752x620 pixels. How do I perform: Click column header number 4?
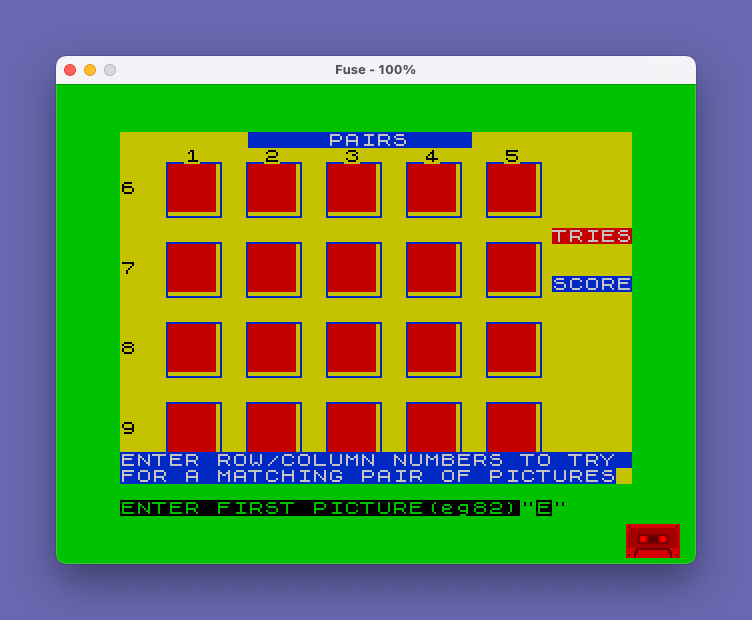432,156
